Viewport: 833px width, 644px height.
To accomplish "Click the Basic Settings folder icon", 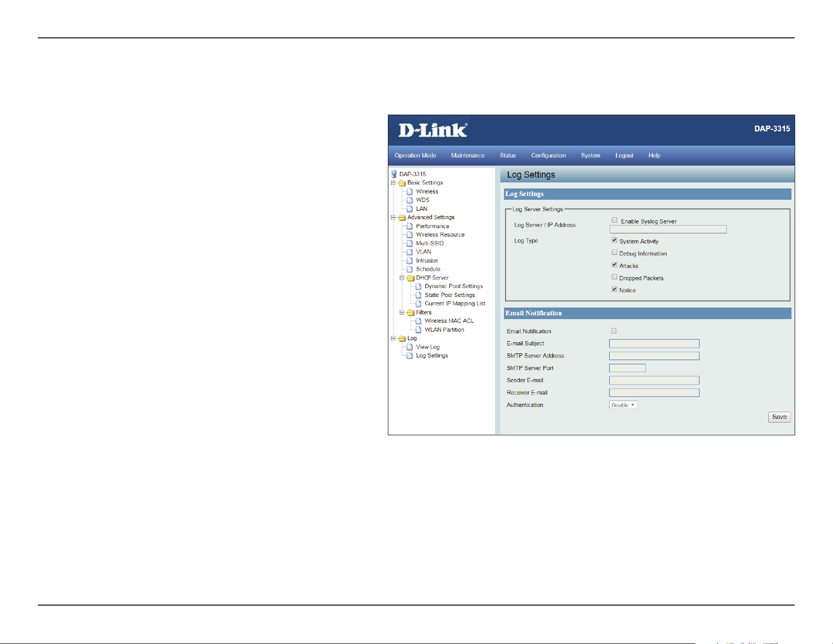I will click(x=402, y=183).
